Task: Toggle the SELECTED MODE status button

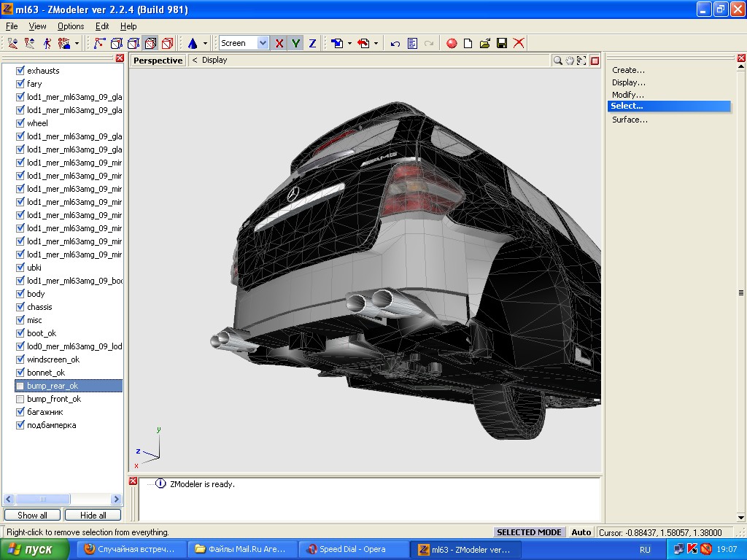Action: coord(529,532)
